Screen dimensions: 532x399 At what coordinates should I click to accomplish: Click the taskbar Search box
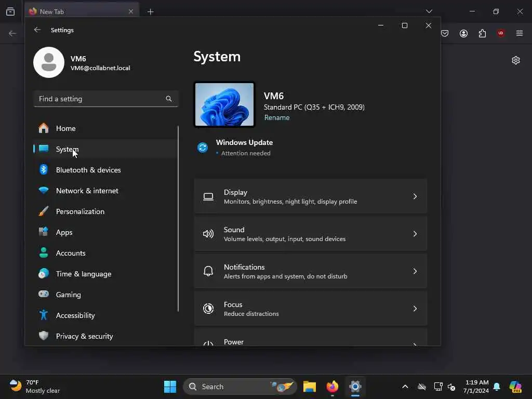pyautogui.click(x=240, y=387)
